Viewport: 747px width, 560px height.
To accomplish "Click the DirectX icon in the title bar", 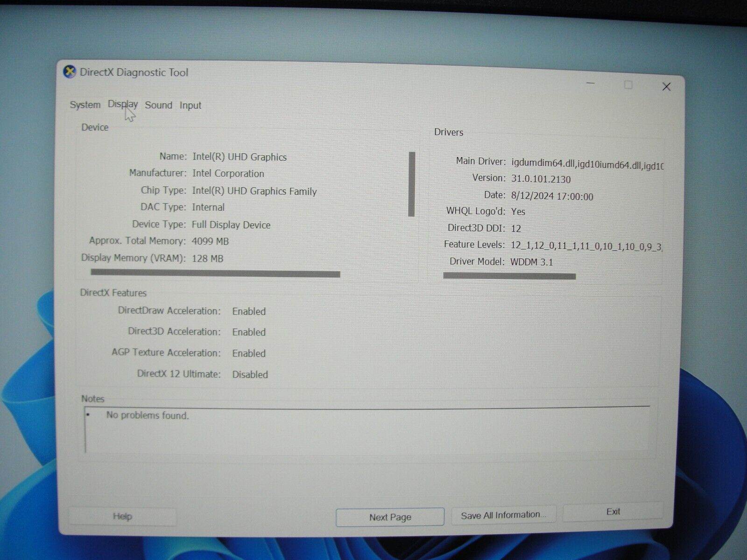I will [70, 72].
